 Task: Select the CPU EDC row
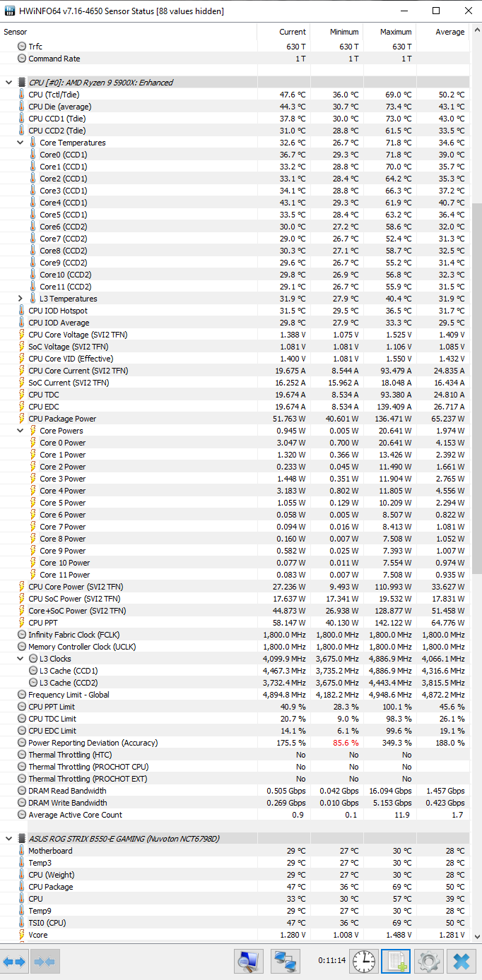click(235, 407)
